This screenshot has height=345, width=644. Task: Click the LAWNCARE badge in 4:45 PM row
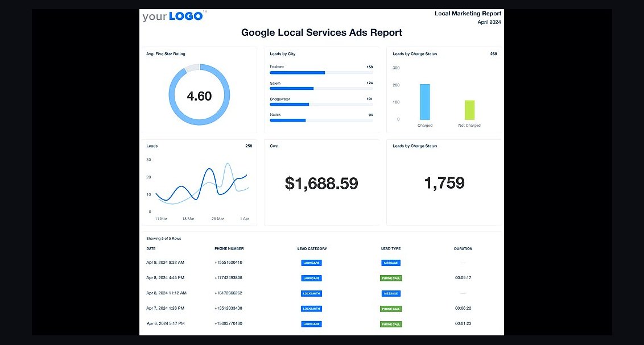click(x=311, y=278)
